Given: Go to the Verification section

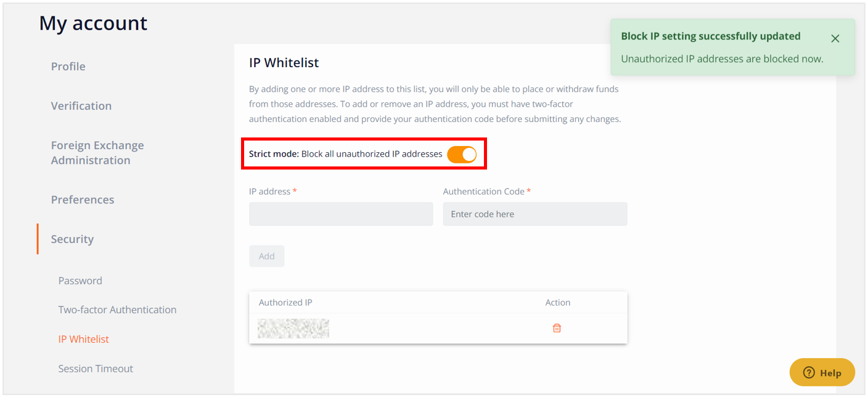Looking at the screenshot, I should 81,106.
